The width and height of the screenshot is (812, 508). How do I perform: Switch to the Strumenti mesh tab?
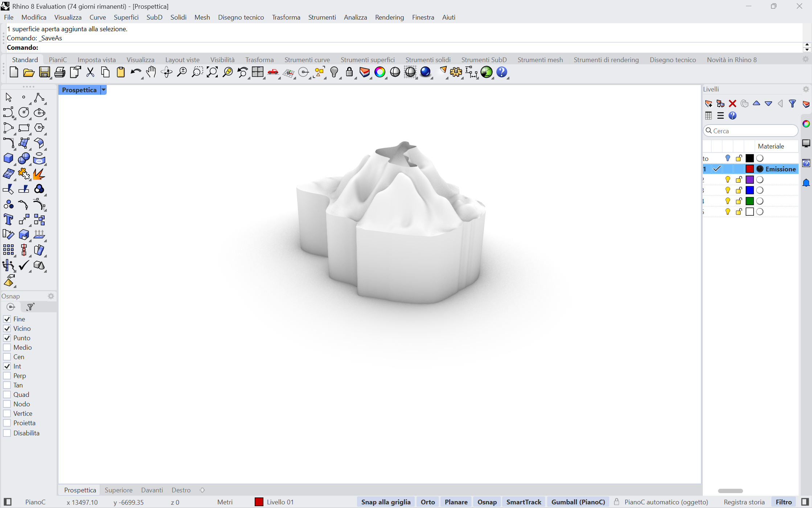coord(540,60)
